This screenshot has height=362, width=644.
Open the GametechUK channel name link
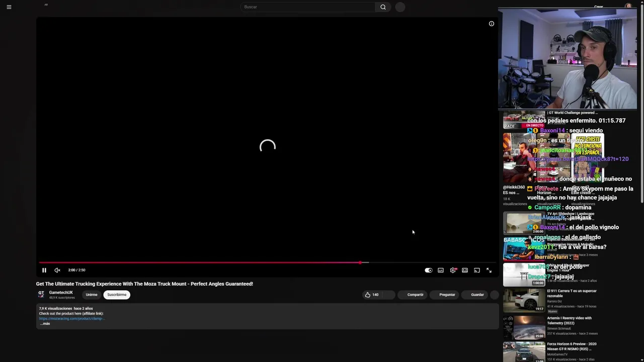(61, 292)
